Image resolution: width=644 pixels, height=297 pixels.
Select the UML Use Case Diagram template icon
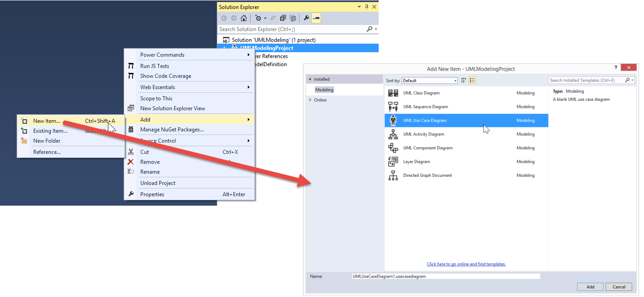coord(393,121)
